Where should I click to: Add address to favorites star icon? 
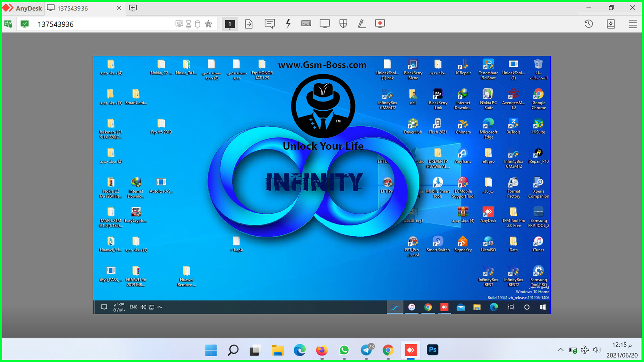(x=208, y=24)
